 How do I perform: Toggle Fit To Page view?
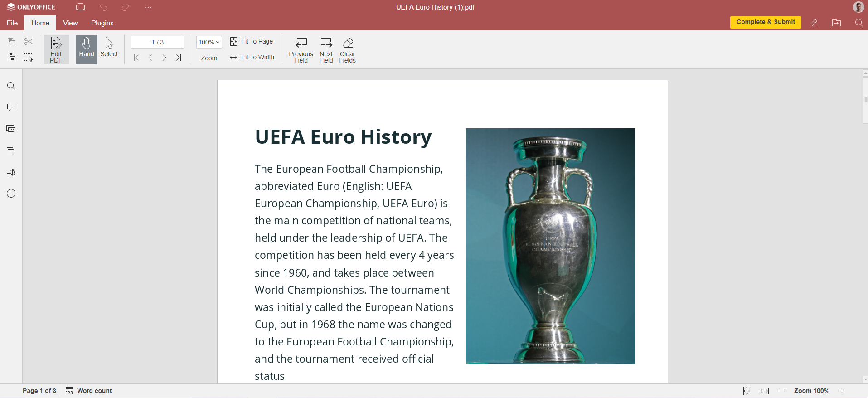[x=252, y=41]
